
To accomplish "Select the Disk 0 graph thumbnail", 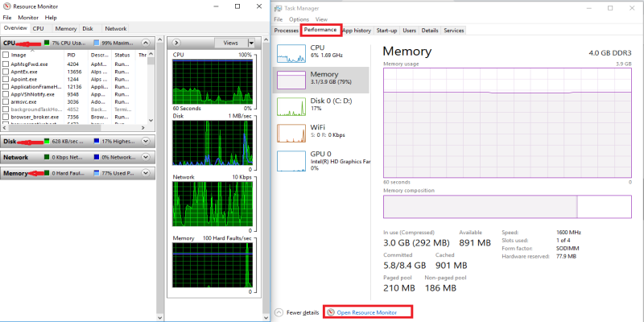I will coord(291,106).
